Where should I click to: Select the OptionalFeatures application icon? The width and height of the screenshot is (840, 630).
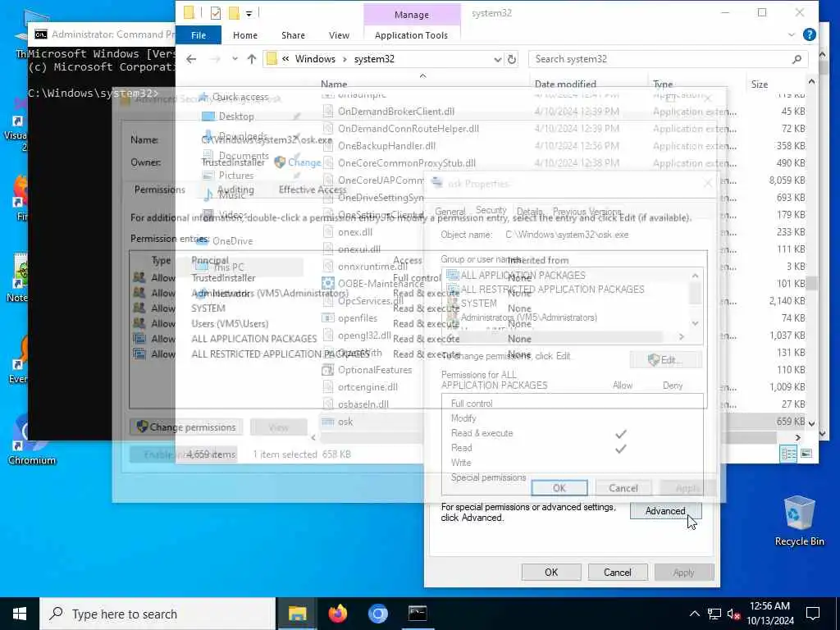point(328,370)
